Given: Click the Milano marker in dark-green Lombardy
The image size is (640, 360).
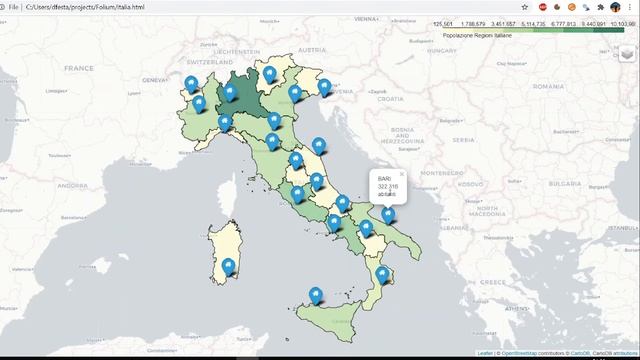Looking at the screenshot, I should tap(230, 92).
